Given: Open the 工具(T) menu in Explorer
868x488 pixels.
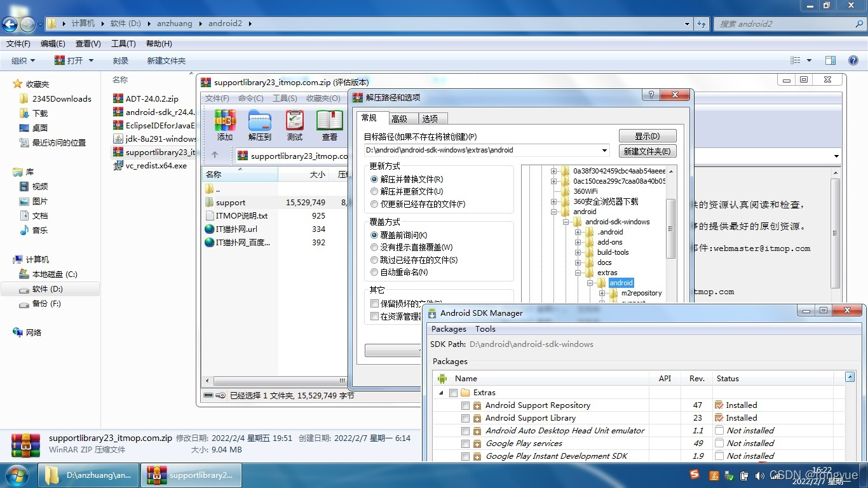Looking at the screenshot, I should pyautogui.click(x=123, y=44).
